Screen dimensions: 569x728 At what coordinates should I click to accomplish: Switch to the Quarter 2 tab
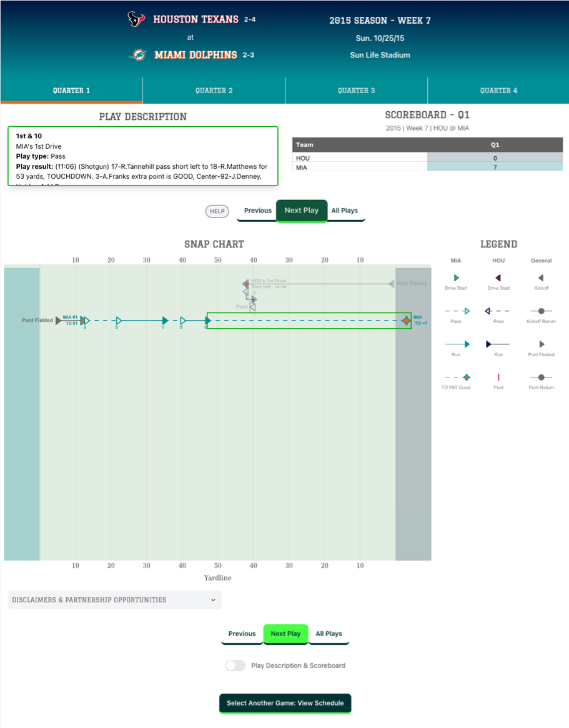tap(214, 91)
